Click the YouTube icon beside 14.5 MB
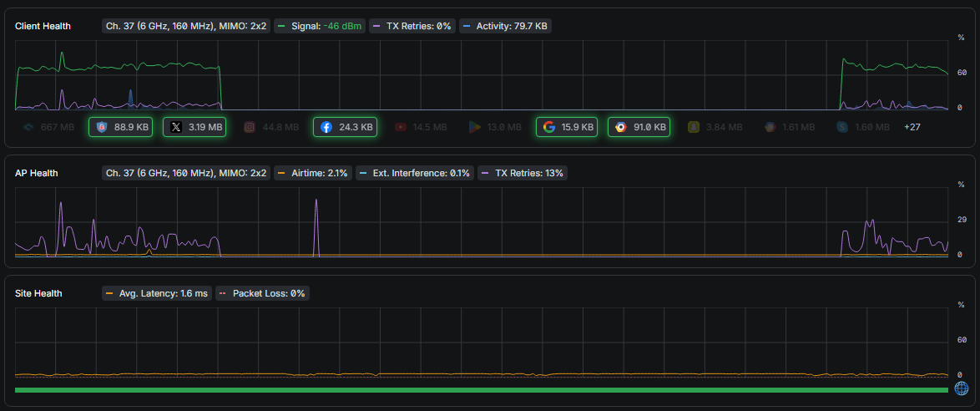980x411 pixels. (x=401, y=127)
